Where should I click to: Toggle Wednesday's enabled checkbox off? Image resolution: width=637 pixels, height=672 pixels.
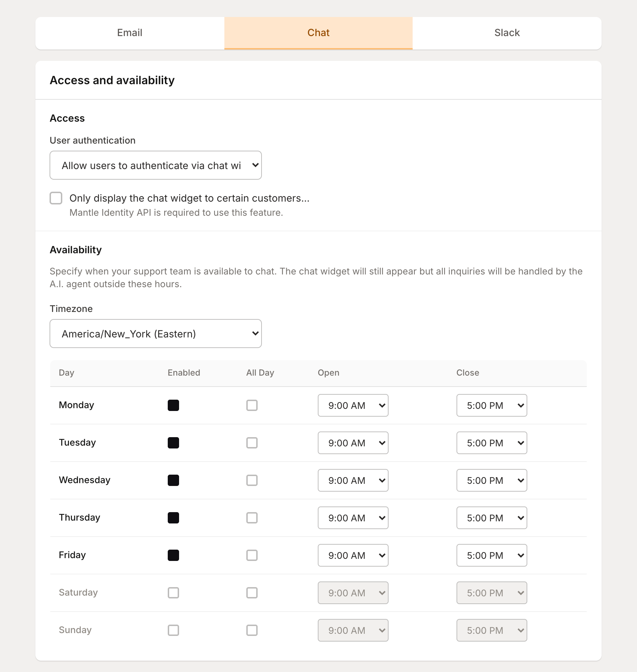(x=173, y=480)
